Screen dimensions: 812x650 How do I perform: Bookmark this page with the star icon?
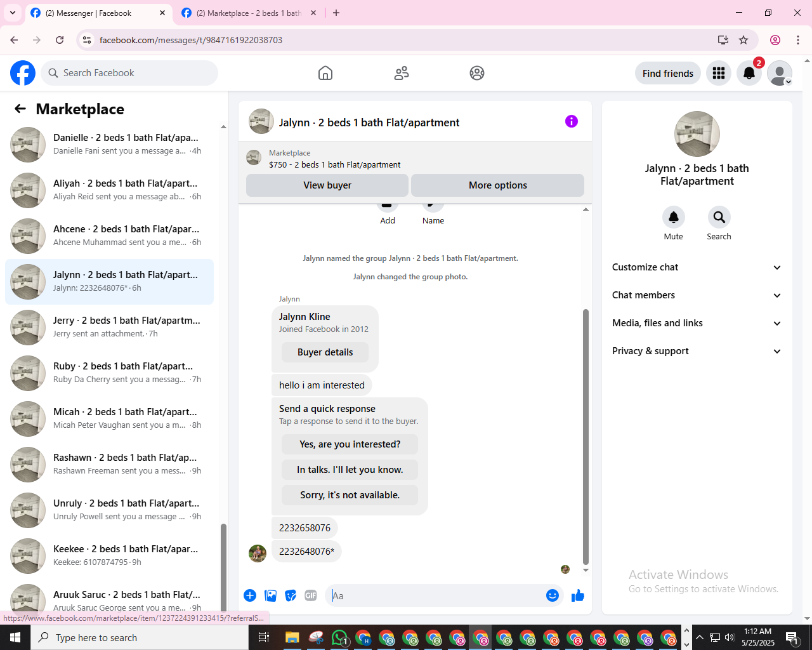pyautogui.click(x=743, y=40)
